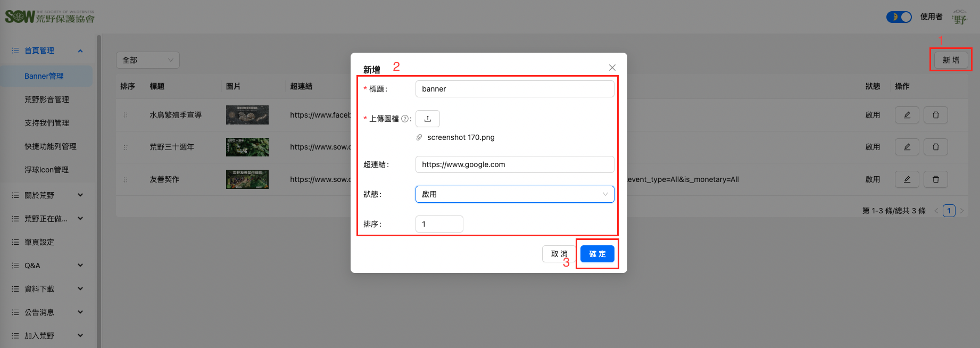Image resolution: width=980 pixels, height=348 pixels.
Task: Click the 標題 input containing banner
Action: (x=514, y=89)
